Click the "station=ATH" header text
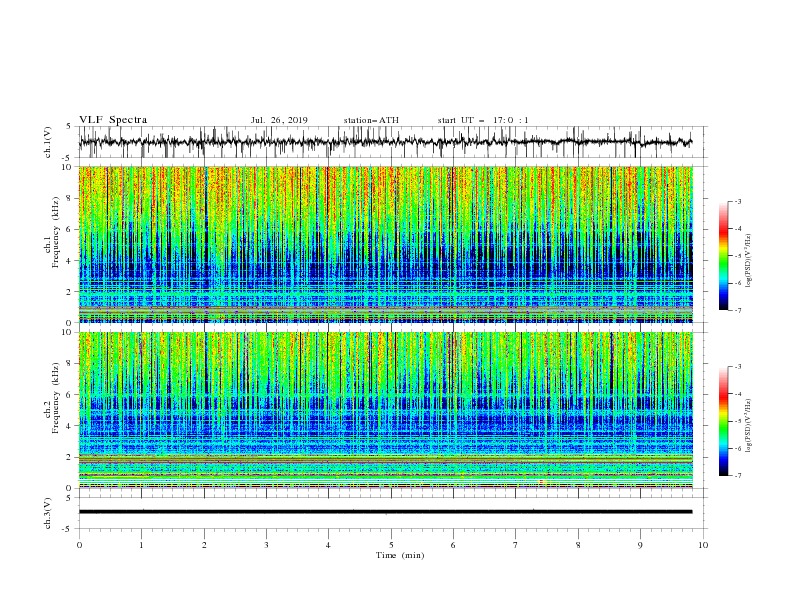This screenshot has height=612, width=792. pyautogui.click(x=371, y=120)
